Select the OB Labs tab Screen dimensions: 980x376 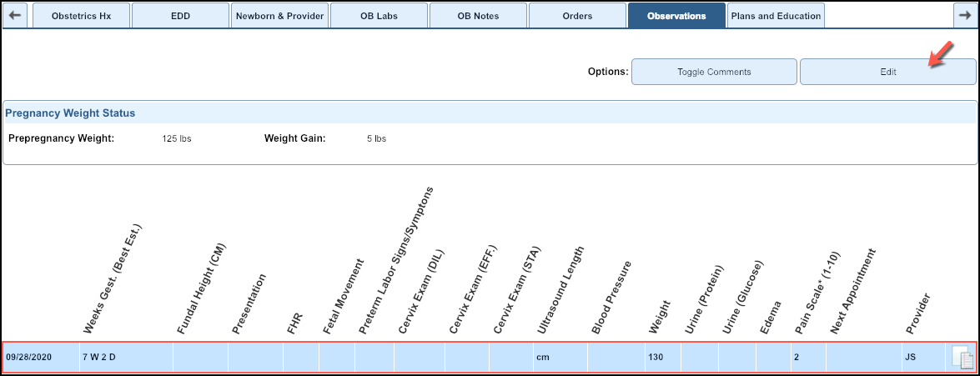379,16
